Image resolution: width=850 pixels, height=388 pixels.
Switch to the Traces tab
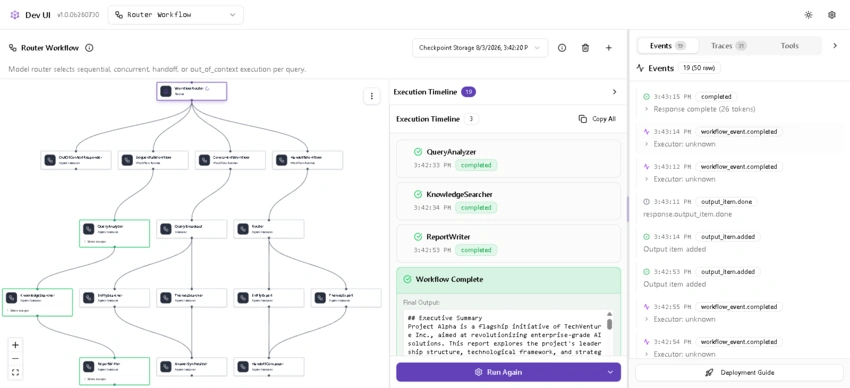click(728, 46)
